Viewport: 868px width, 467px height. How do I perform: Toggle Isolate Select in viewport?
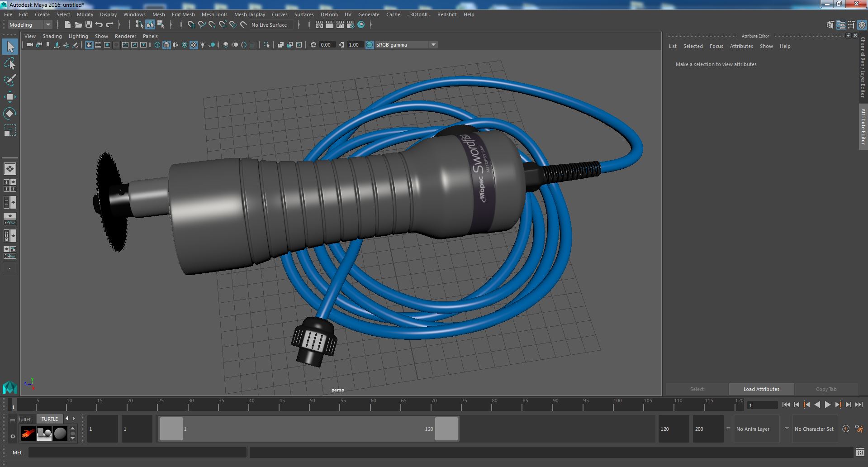tap(267, 45)
